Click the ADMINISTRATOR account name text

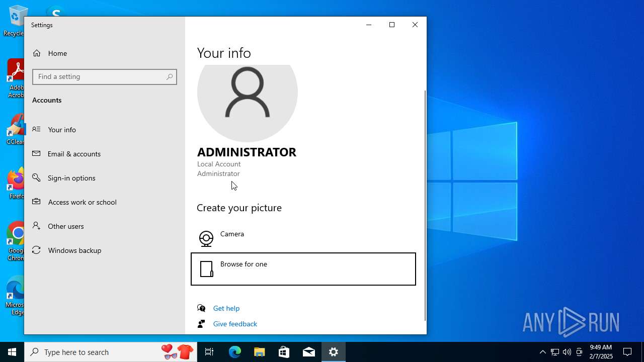coord(247,152)
